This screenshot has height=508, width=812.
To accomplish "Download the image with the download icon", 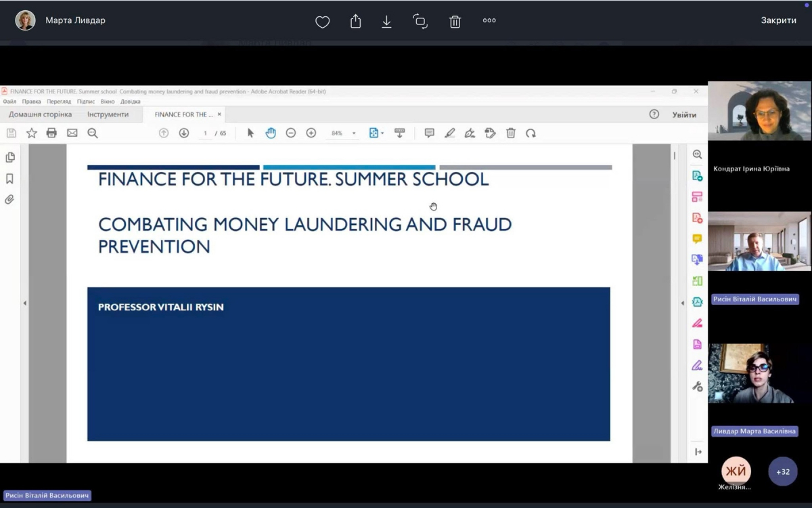I will click(x=386, y=22).
